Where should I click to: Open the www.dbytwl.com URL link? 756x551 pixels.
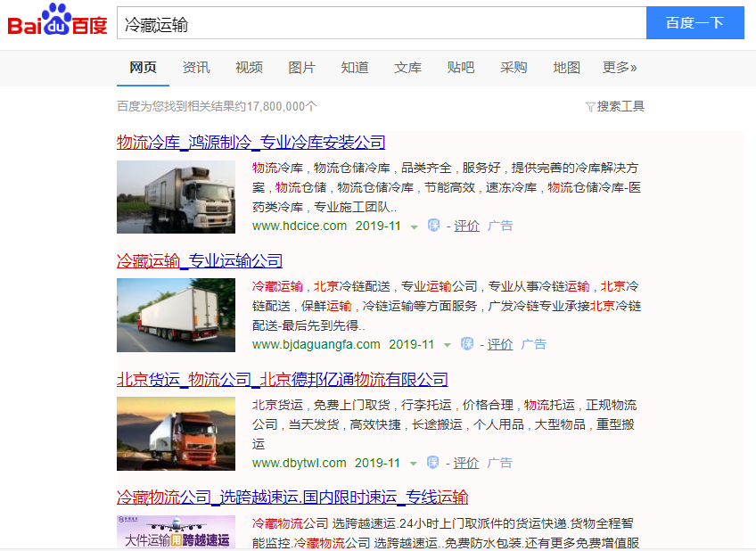[300, 463]
